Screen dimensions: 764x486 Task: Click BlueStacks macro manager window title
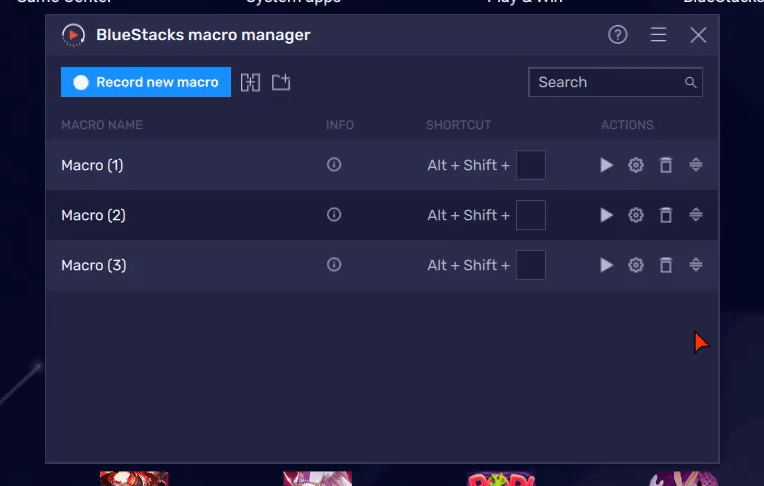click(203, 35)
